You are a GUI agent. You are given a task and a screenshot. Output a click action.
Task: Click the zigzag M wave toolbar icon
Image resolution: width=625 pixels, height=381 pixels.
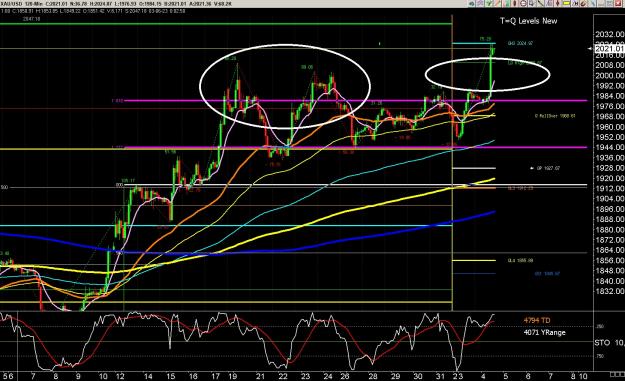pyautogui.click(x=575, y=4)
